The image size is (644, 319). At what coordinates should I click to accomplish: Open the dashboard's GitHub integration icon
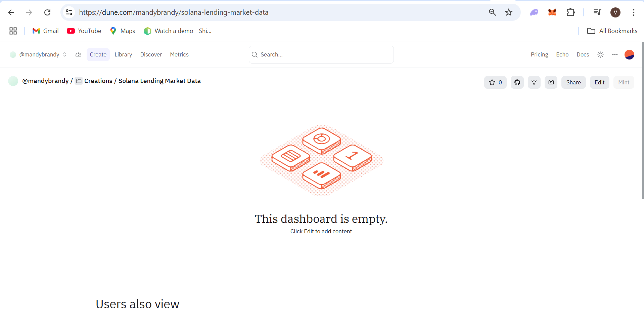[x=517, y=82]
